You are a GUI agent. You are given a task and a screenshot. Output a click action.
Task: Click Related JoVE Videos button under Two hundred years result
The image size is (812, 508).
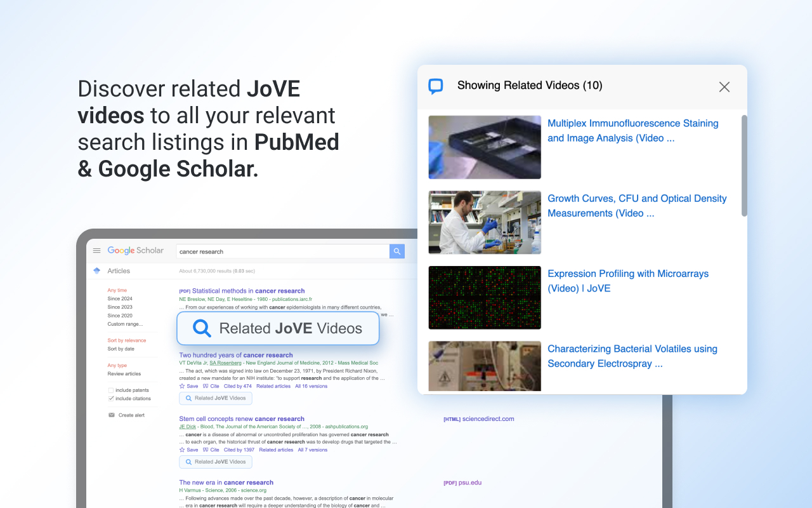pyautogui.click(x=216, y=398)
